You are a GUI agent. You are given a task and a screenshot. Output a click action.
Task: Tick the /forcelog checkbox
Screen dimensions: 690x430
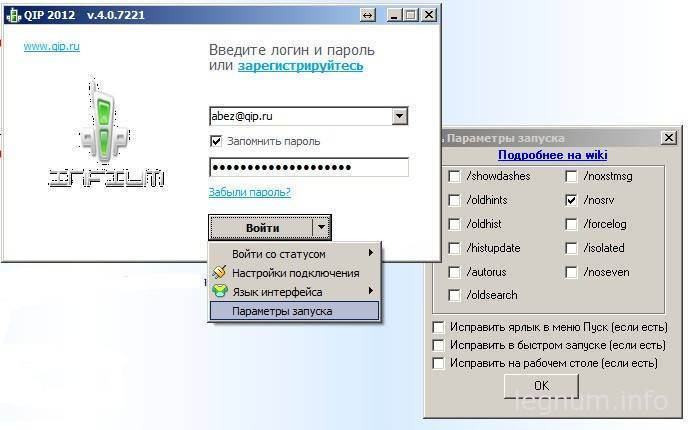(x=571, y=224)
